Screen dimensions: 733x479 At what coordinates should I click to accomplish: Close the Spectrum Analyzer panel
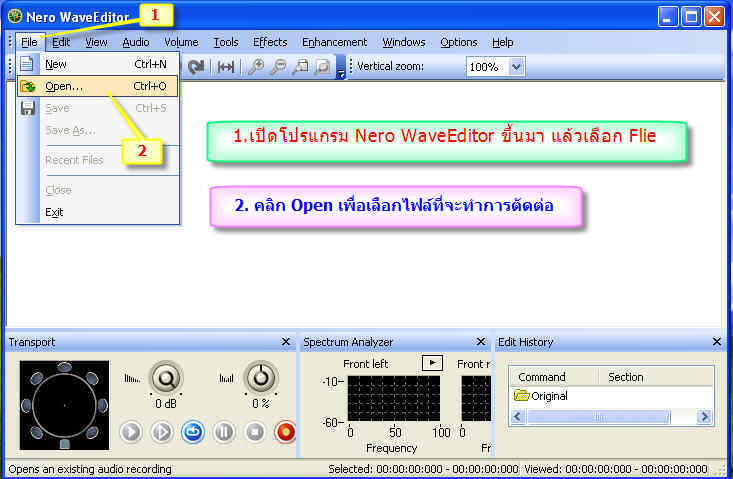[x=481, y=342]
